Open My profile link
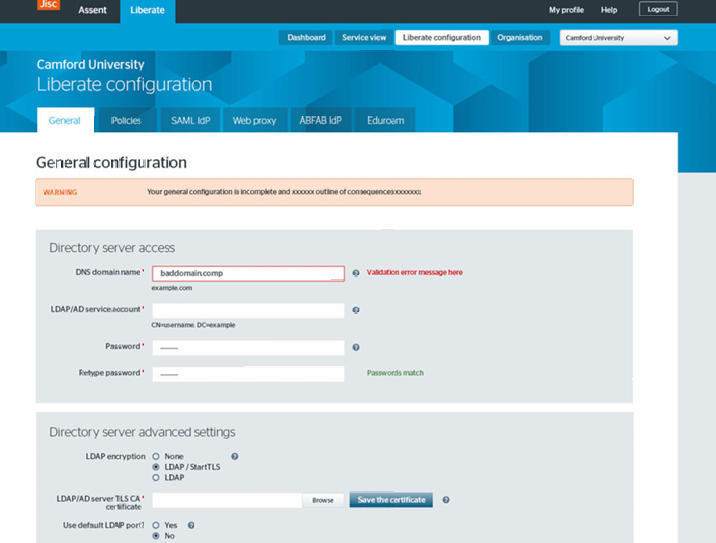Image resolution: width=716 pixels, height=543 pixels. click(566, 10)
